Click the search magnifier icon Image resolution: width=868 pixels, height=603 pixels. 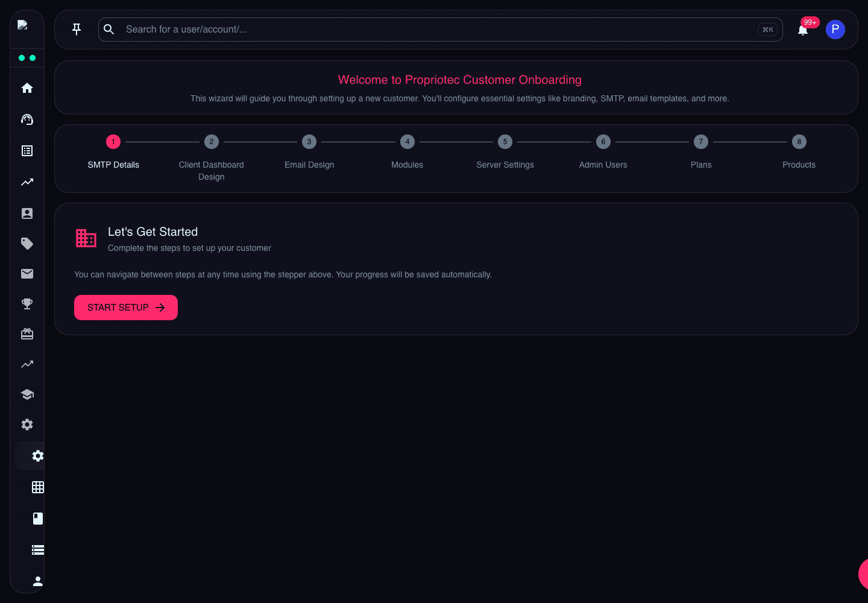[109, 29]
